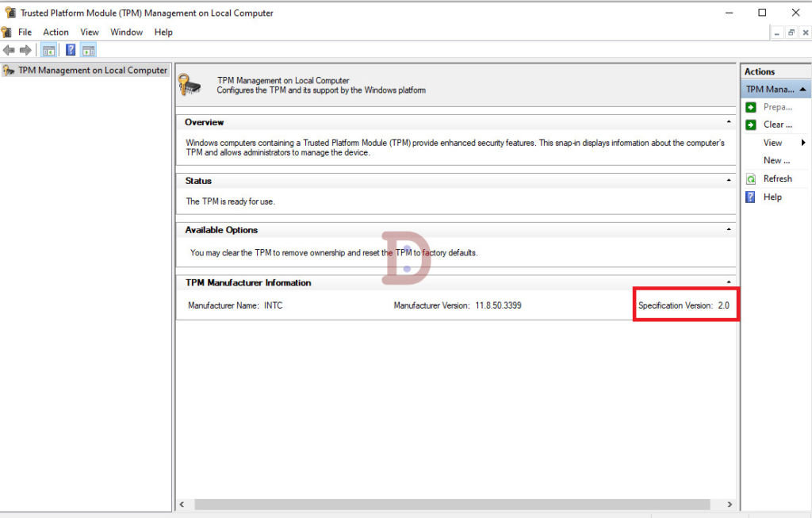This screenshot has height=518, width=812.
Task: Open the File menu
Action: click(25, 32)
